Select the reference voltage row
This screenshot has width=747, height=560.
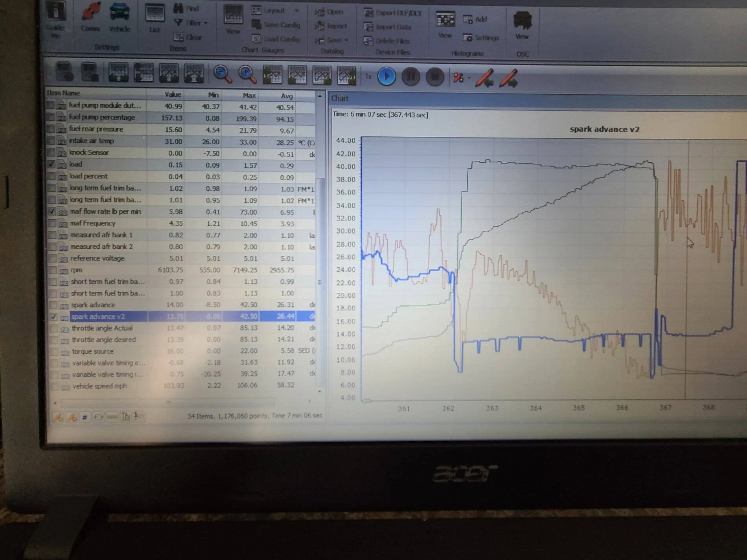(x=183, y=258)
